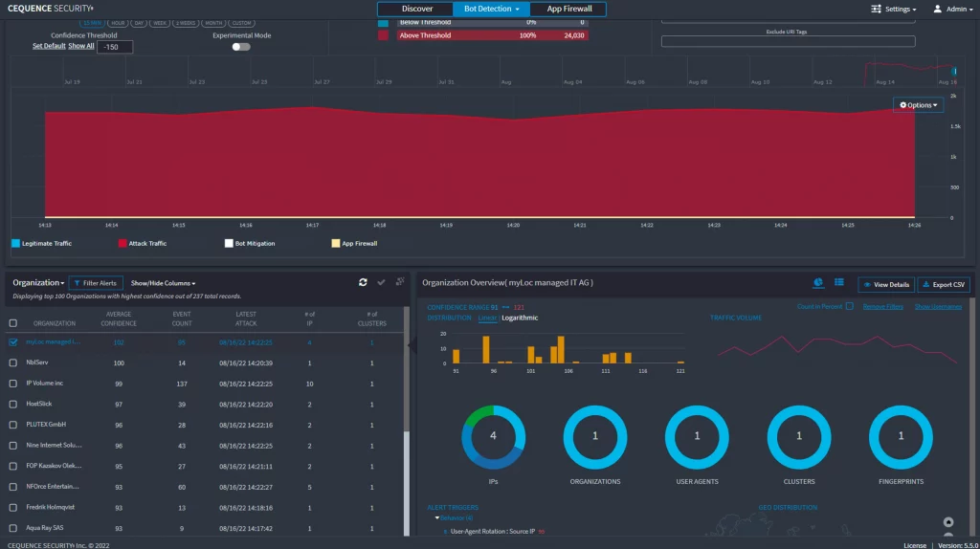
Task: Collapse the overview panel with the divider arrow
Action: click(412, 344)
